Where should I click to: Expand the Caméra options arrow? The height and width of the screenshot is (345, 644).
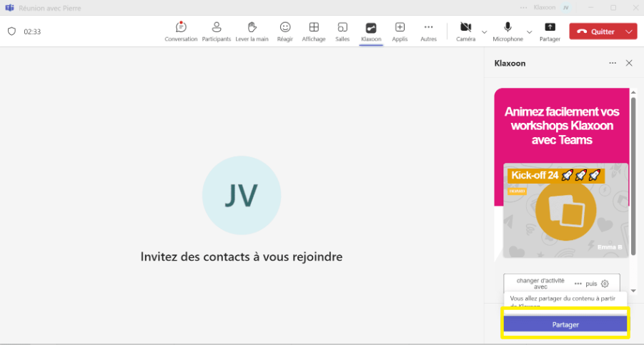coord(484,31)
